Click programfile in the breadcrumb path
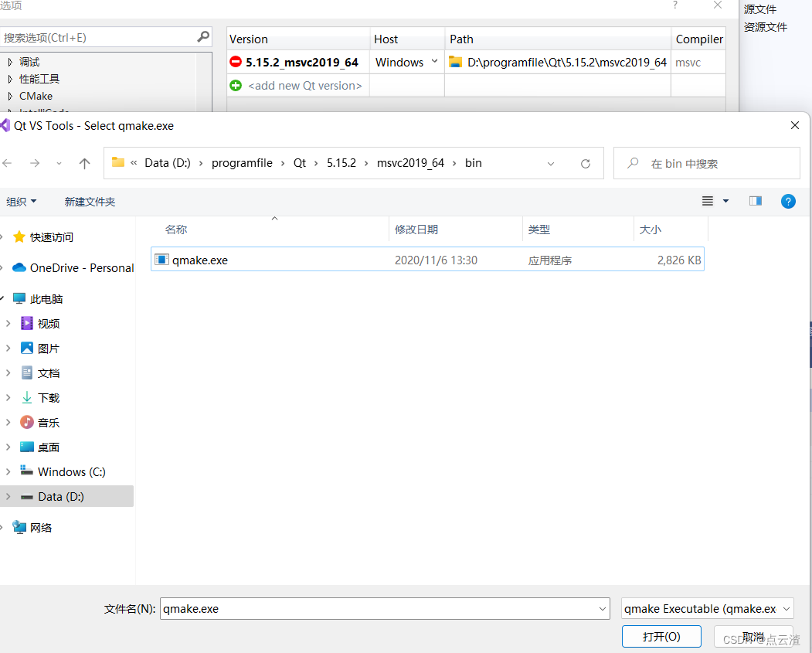812x653 pixels. (242, 163)
